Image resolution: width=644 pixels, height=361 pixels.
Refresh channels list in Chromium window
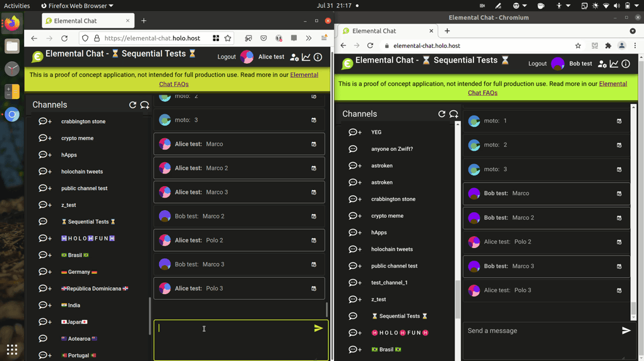coord(441,114)
